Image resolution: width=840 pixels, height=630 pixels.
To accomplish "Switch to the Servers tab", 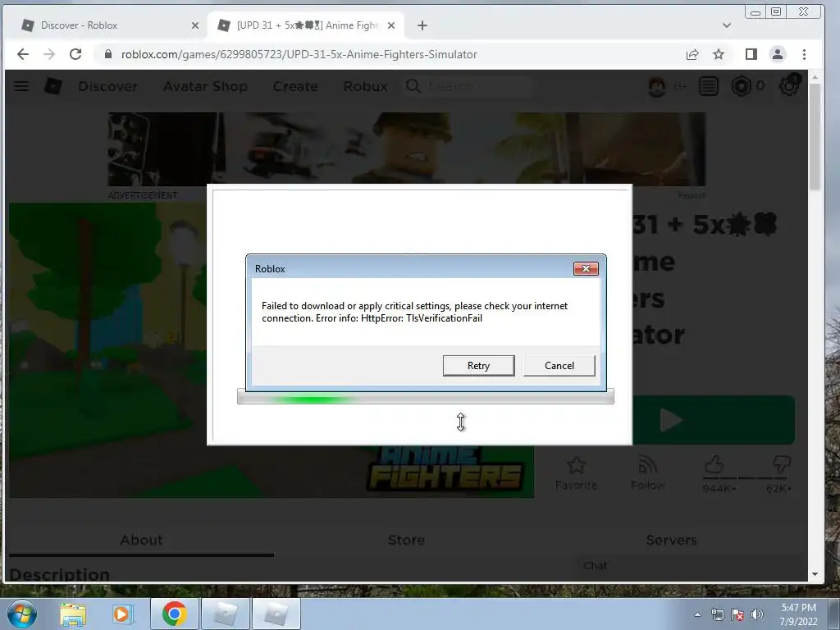I will [671, 540].
